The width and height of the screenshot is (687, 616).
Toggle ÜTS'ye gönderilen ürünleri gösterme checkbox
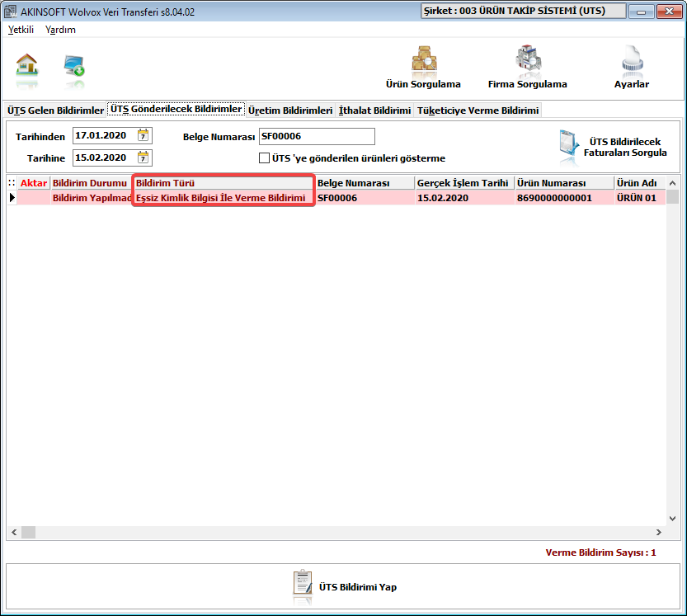point(264,158)
